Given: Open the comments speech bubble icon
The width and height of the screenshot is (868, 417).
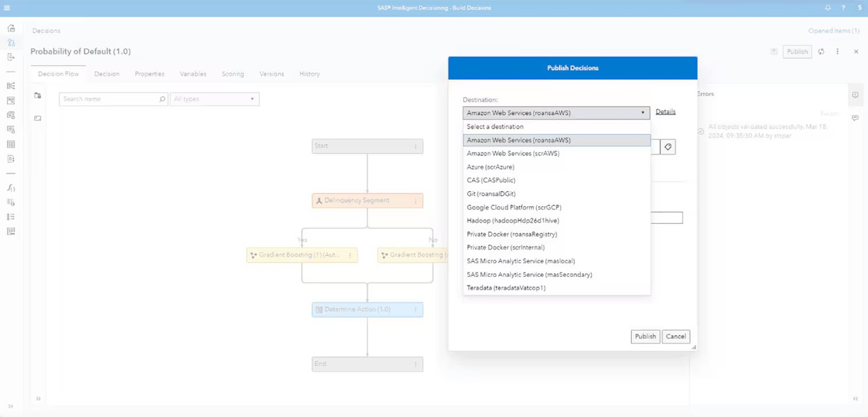Looking at the screenshot, I should (x=855, y=118).
